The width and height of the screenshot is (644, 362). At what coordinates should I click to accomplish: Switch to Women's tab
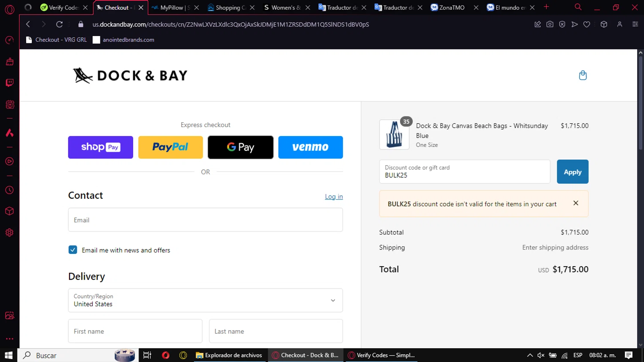[x=286, y=7]
